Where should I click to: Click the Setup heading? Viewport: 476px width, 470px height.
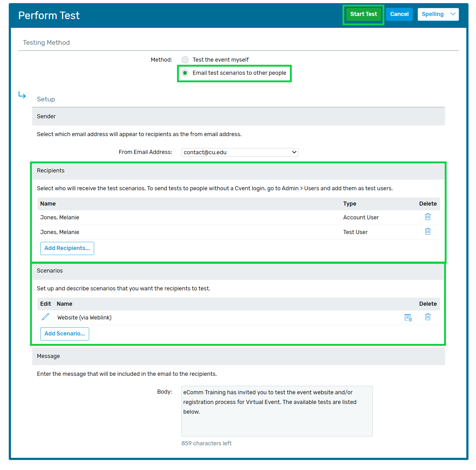pos(46,99)
